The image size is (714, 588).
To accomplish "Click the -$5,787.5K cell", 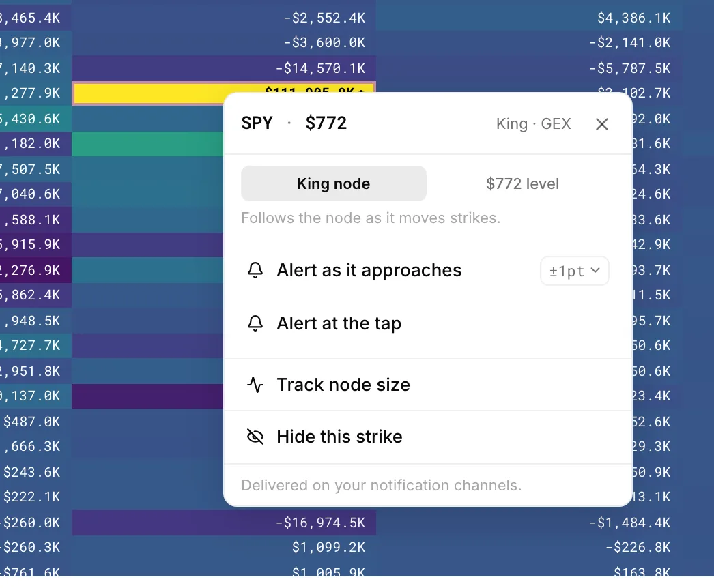I will pos(528,68).
